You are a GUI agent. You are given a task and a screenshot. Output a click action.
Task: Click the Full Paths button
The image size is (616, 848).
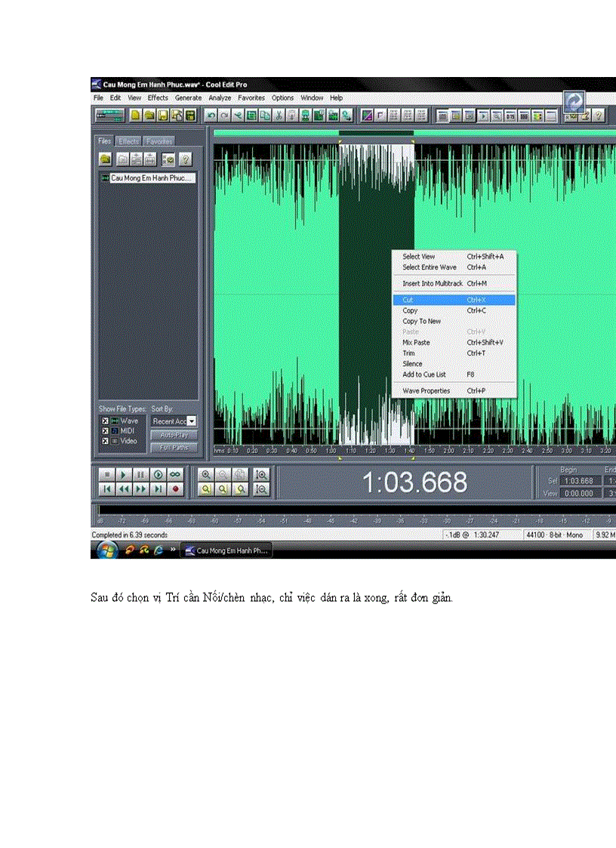174,447
